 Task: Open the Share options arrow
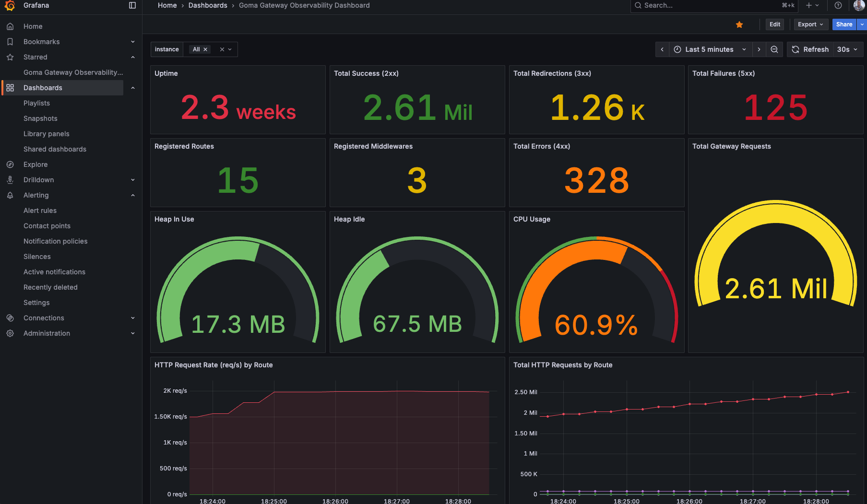tap(862, 24)
